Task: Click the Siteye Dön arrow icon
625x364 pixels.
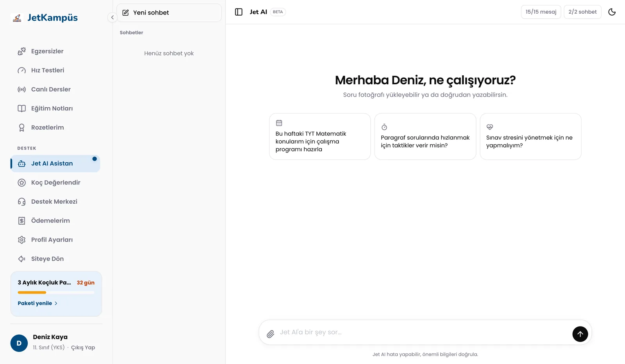Action: point(22,259)
